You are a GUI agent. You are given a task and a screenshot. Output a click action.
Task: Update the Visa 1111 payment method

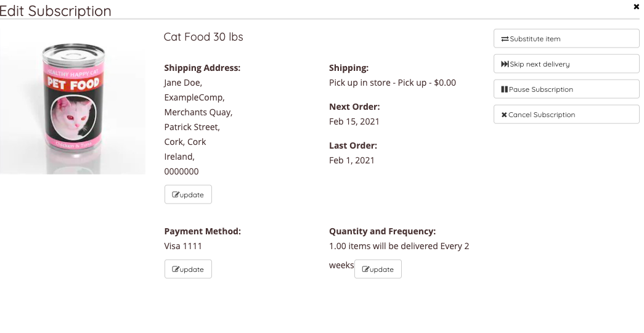pos(188,269)
